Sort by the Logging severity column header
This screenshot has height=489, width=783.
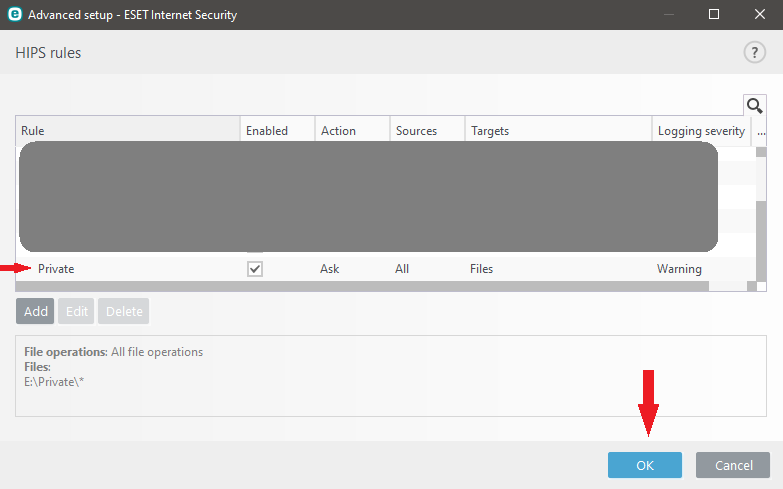click(x=700, y=131)
